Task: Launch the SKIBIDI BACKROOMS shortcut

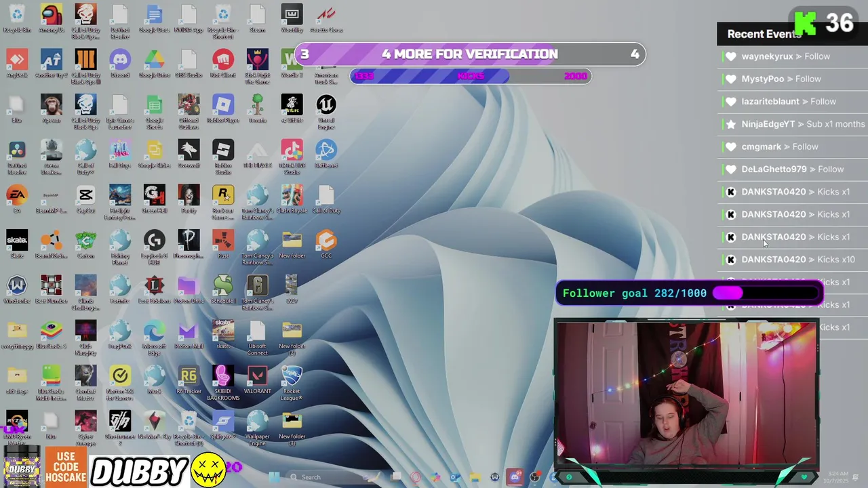Action: pos(223,383)
